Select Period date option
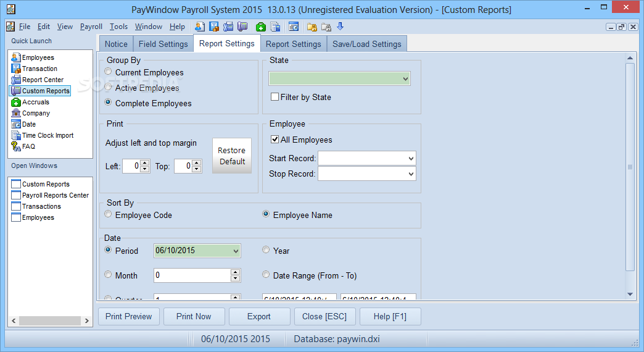644x352 pixels. [x=108, y=249]
